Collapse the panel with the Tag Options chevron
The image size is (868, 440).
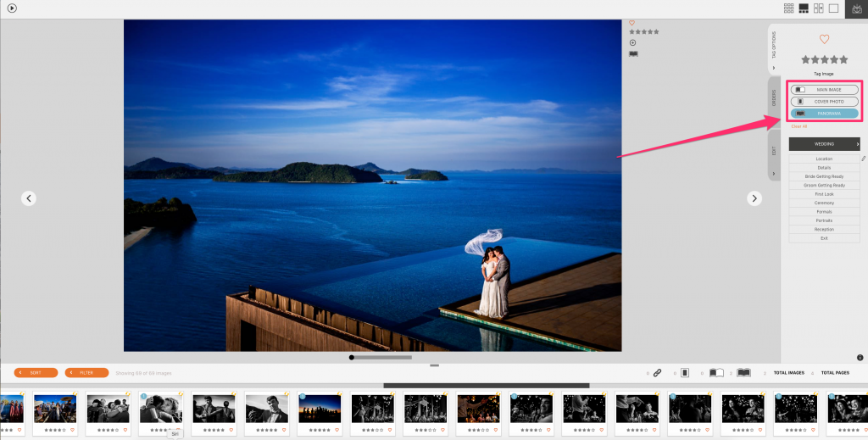(x=774, y=68)
